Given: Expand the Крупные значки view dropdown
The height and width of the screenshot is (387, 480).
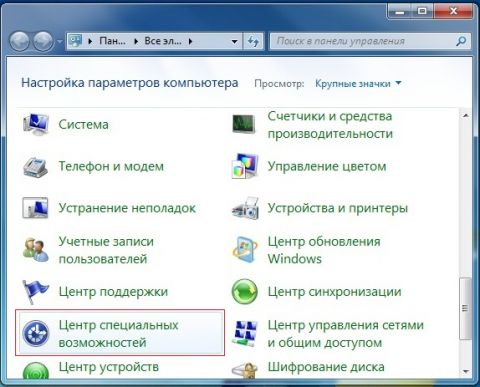Looking at the screenshot, I should coord(358,83).
